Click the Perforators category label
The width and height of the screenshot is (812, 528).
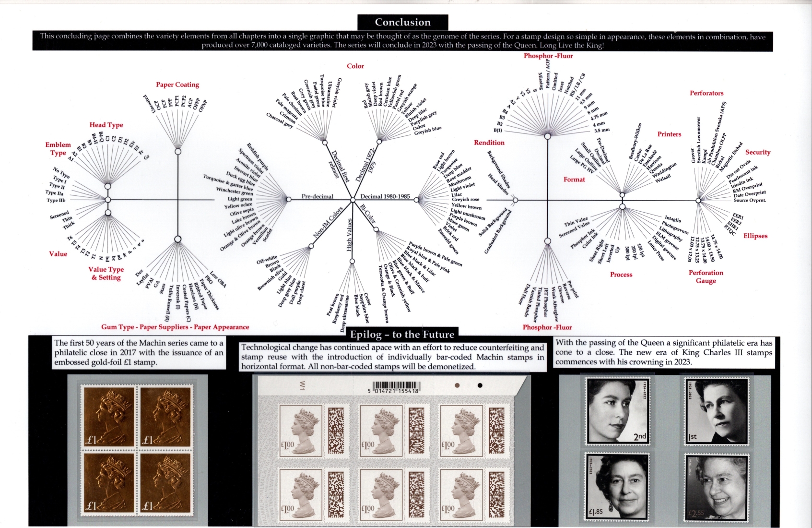pyautogui.click(x=706, y=93)
